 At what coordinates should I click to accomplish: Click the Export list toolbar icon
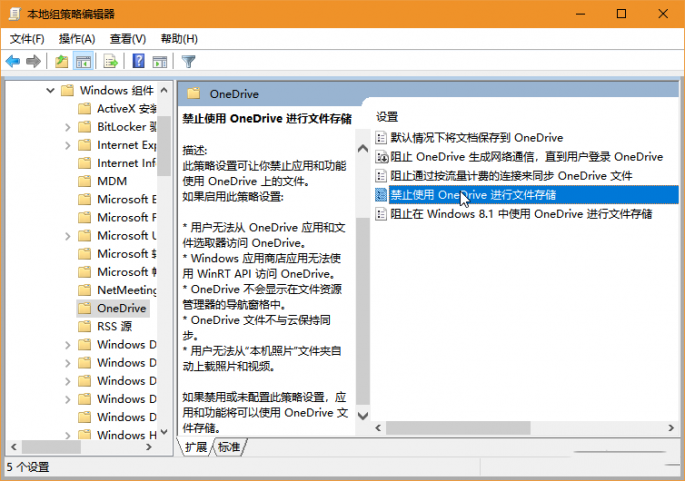coord(111,62)
